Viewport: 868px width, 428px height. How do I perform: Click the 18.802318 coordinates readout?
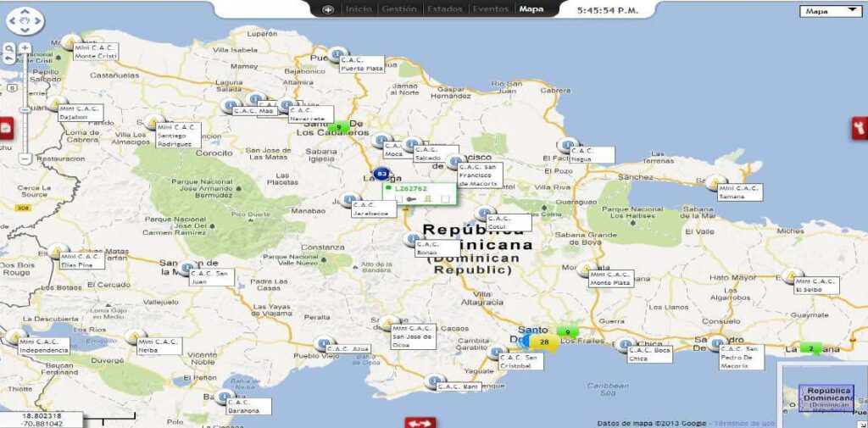point(42,416)
